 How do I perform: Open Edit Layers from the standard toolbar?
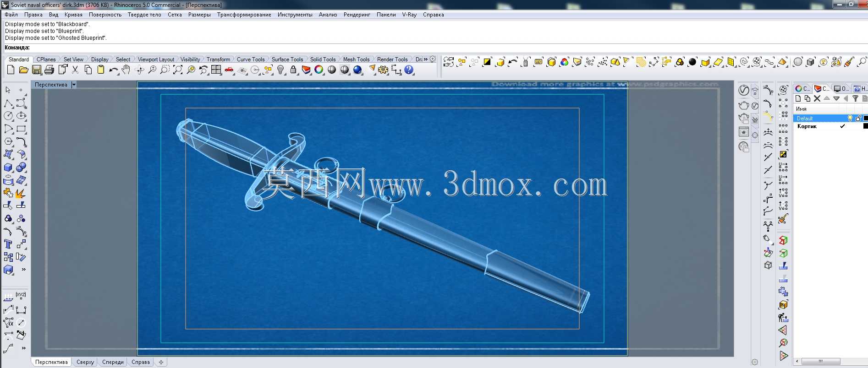(306, 70)
